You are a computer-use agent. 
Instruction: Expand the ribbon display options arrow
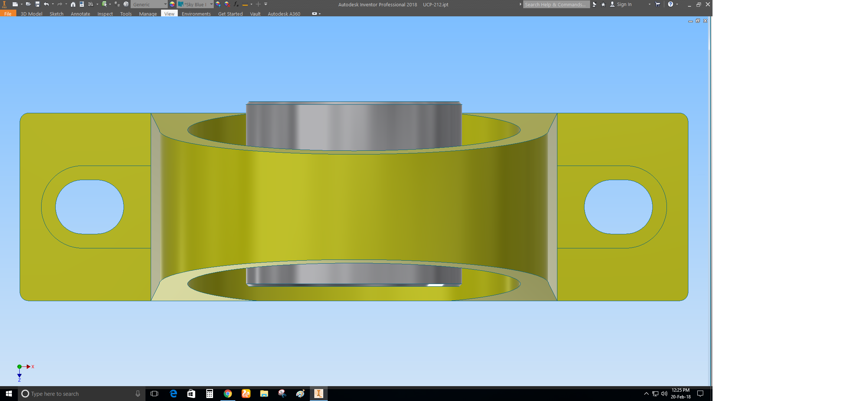(320, 14)
